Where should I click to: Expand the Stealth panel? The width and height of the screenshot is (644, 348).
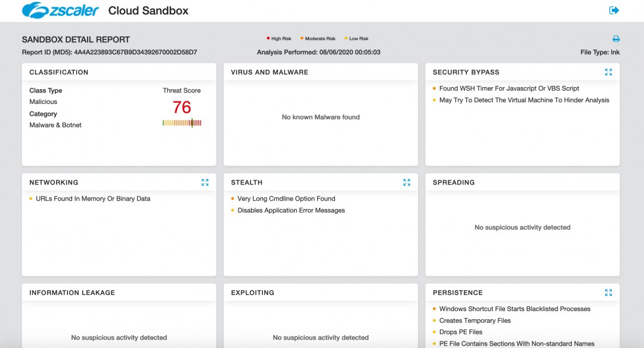pos(407,183)
